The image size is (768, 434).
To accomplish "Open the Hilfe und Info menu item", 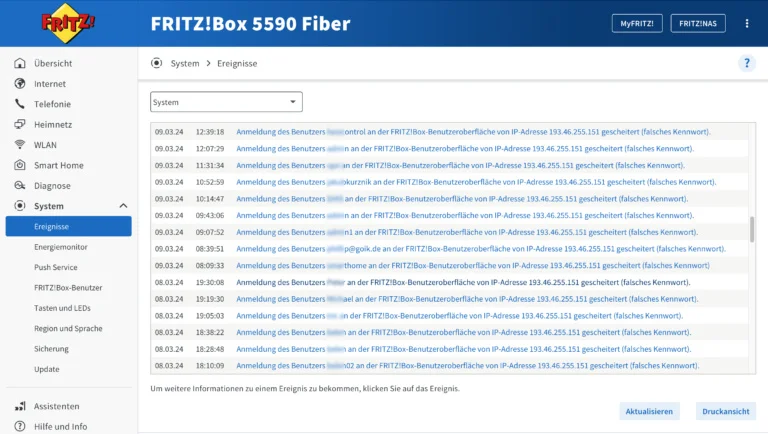I will point(60,427).
